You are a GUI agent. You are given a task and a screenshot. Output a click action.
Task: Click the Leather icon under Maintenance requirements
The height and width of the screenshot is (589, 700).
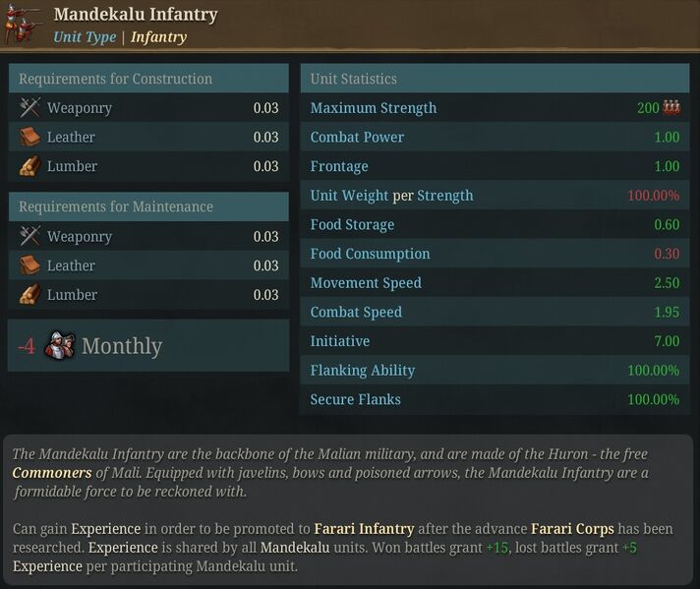(x=29, y=265)
